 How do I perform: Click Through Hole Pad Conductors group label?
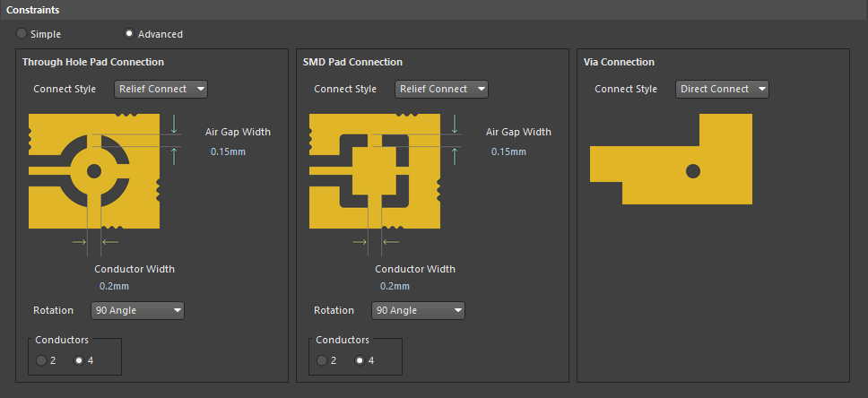(62, 340)
